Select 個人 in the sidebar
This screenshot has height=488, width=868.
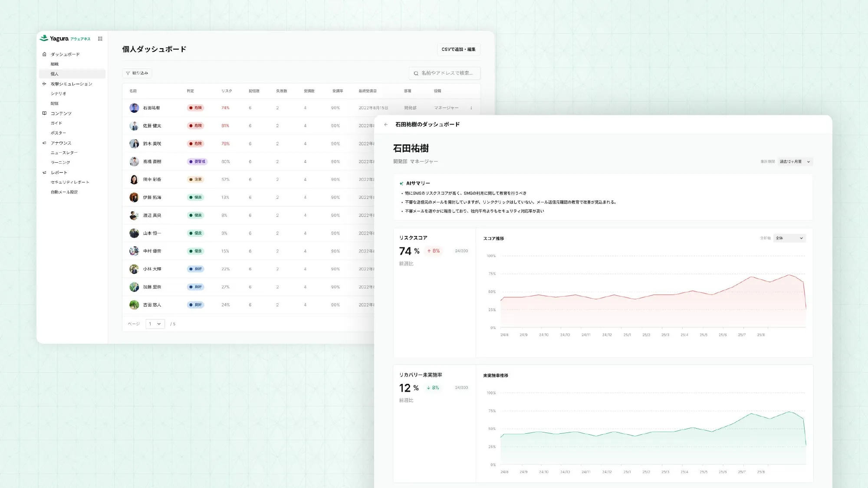tap(72, 74)
